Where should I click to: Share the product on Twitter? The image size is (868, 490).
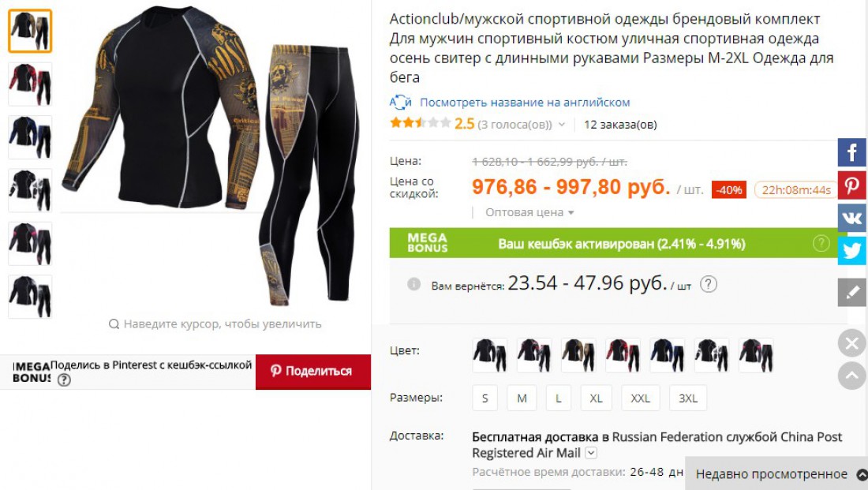[852, 250]
